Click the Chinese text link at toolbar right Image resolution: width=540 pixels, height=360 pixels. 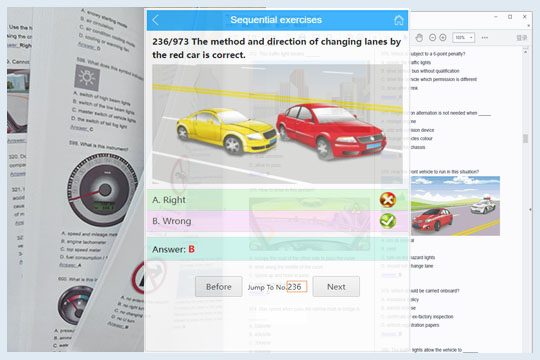click(x=522, y=38)
